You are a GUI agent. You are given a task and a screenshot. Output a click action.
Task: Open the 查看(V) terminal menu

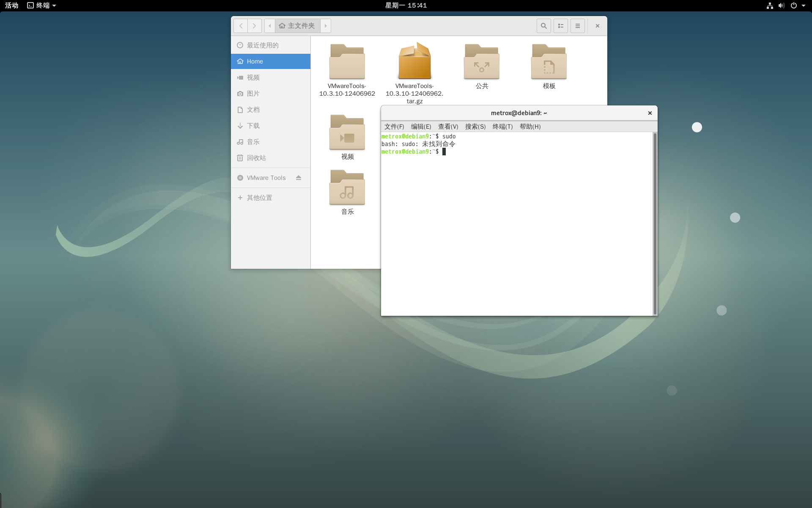coord(448,127)
